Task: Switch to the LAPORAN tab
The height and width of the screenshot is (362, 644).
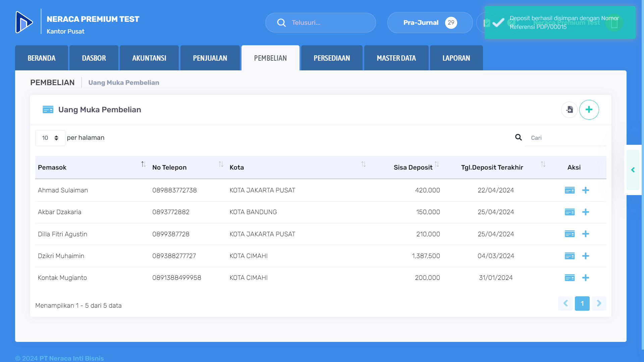Action: click(x=456, y=58)
